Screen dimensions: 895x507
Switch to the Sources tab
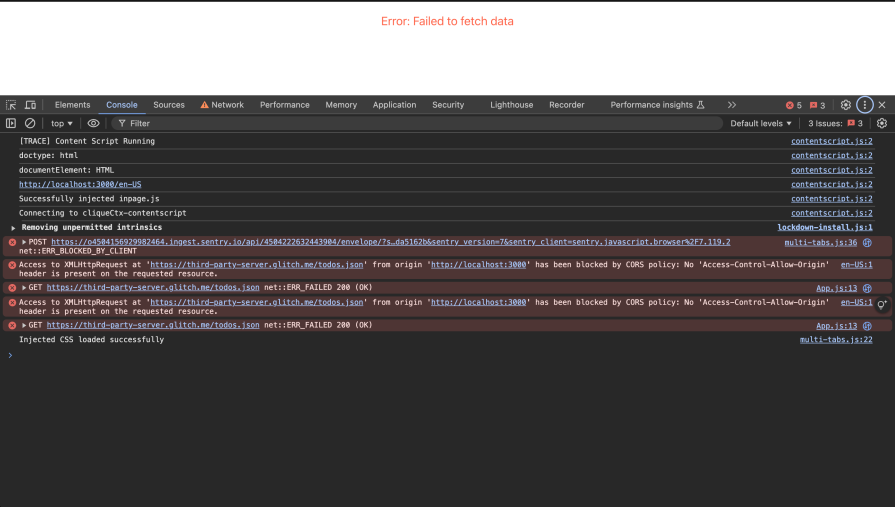coord(168,105)
